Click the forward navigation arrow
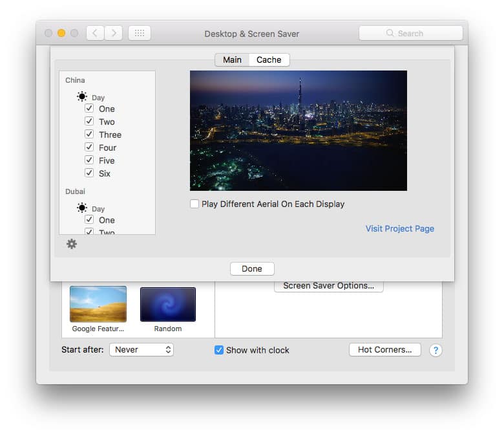The height and width of the screenshot is (436, 504). pos(114,33)
